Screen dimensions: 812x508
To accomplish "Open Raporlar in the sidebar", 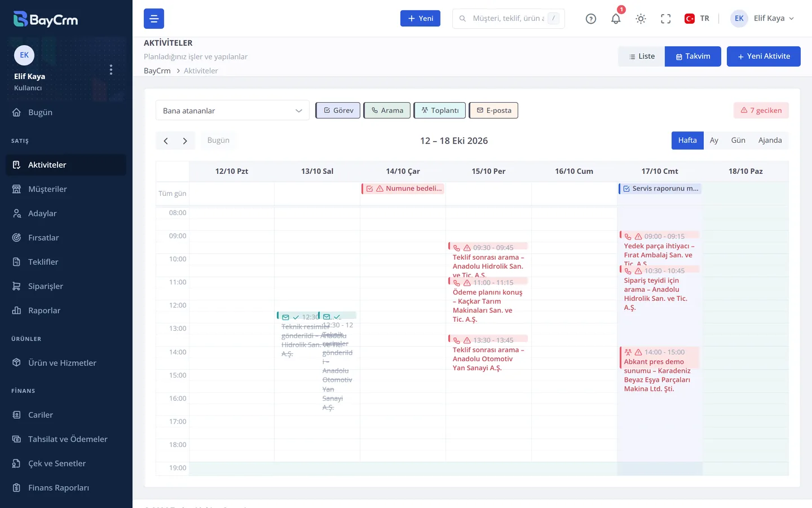I will coord(66,310).
